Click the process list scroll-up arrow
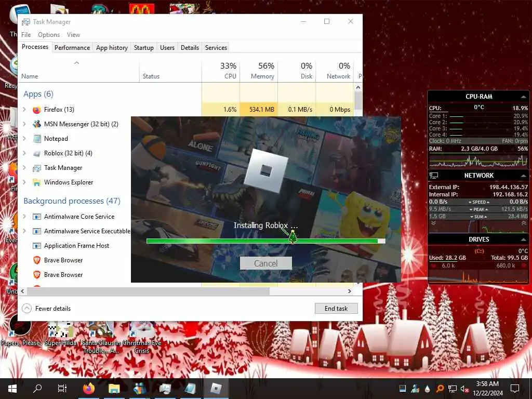The height and width of the screenshot is (399, 532). click(358, 87)
